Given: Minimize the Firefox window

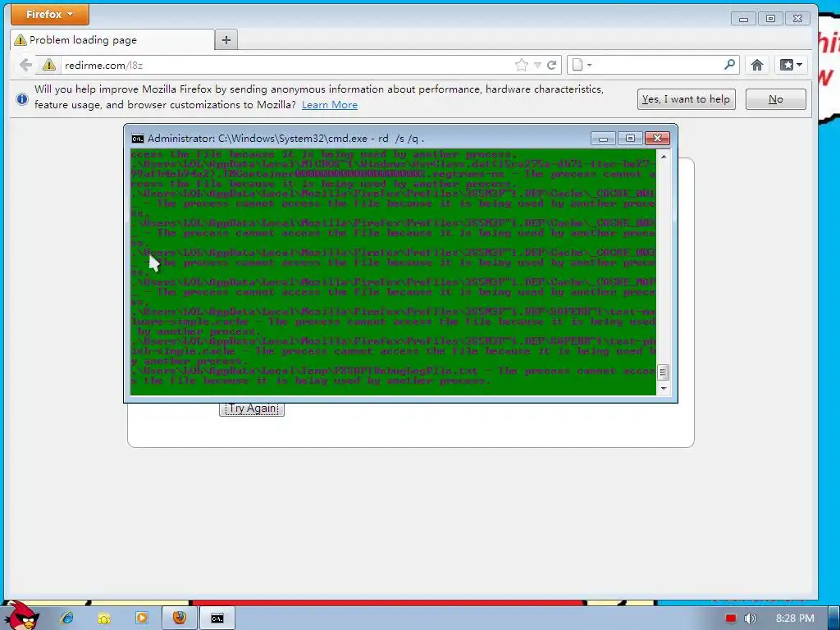Looking at the screenshot, I should coord(743,19).
